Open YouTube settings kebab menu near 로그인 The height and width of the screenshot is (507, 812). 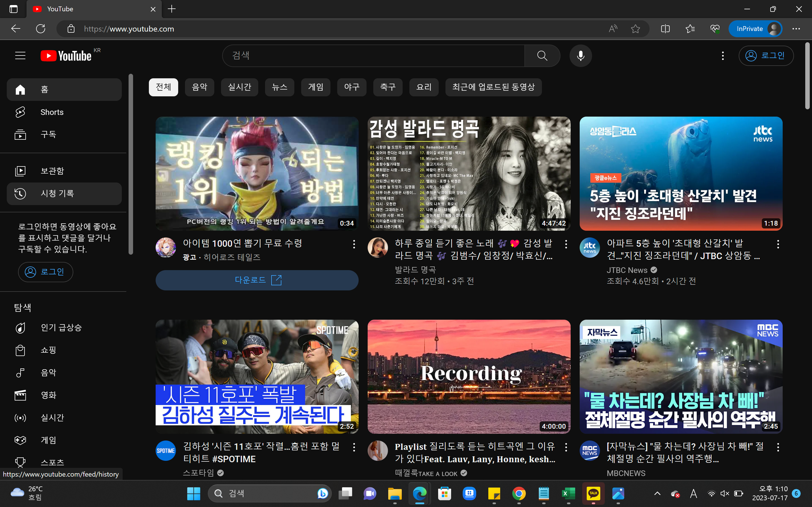(723, 55)
